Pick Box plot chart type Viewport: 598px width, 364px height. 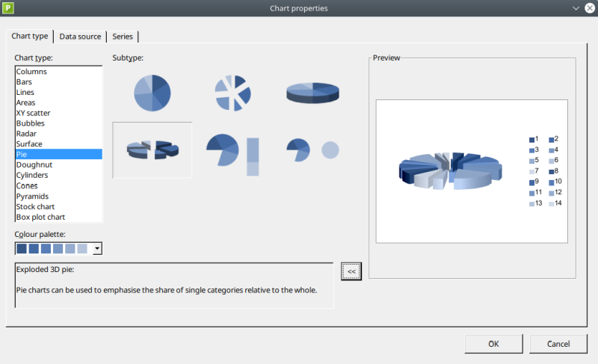(x=40, y=217)
